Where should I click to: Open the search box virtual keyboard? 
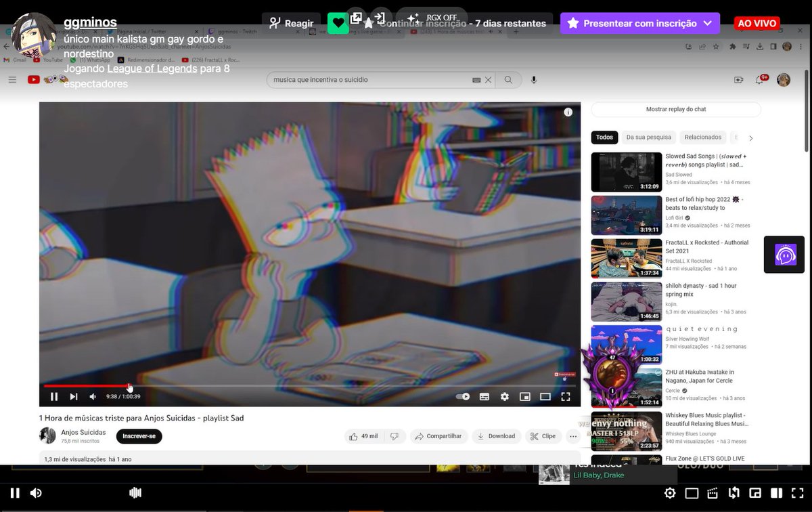(476, 80)
